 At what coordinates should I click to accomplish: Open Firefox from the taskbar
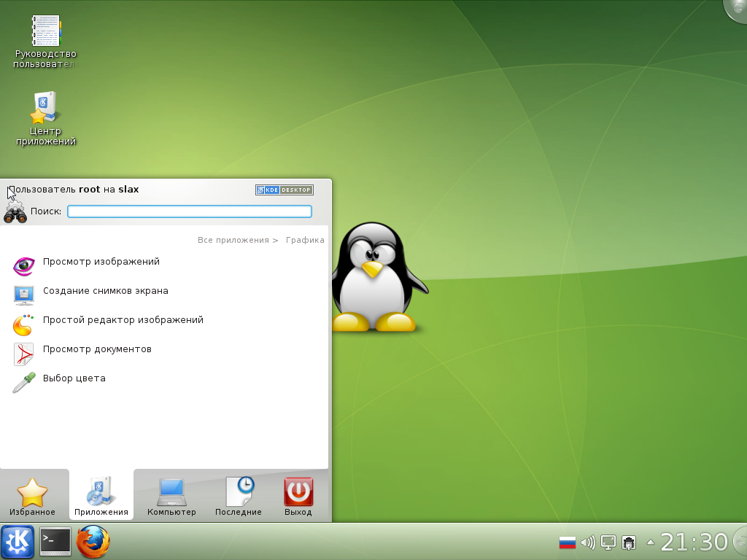[93, 542]
